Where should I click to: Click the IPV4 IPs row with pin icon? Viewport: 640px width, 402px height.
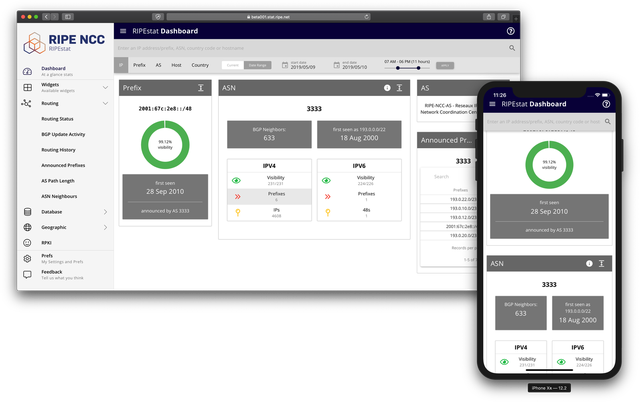click(269, 212)
